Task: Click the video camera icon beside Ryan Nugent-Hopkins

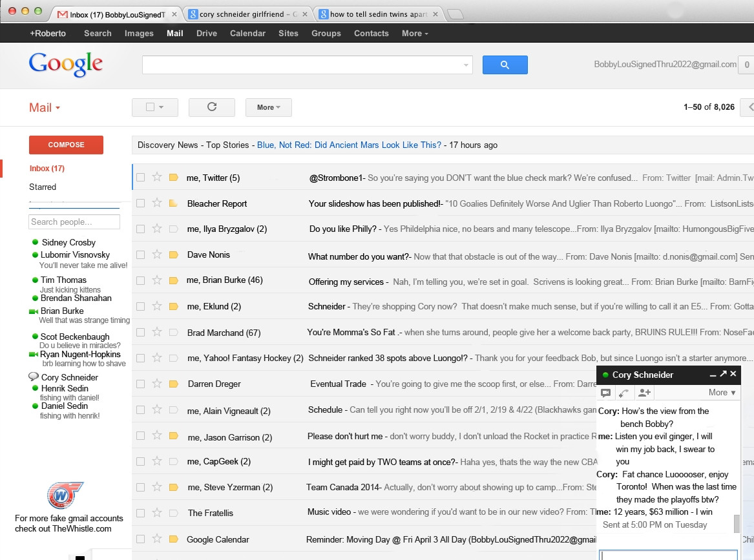Action: point(33,354)
